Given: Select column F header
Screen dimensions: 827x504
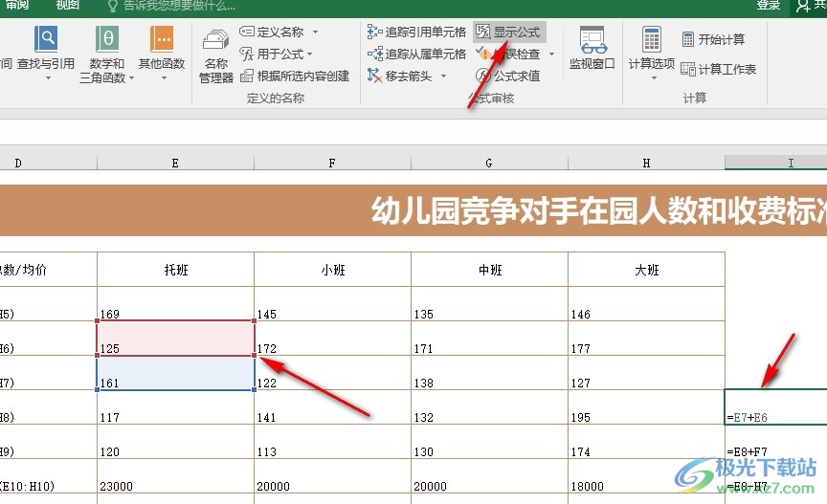Looking at the screenshot, I should 332,163.
